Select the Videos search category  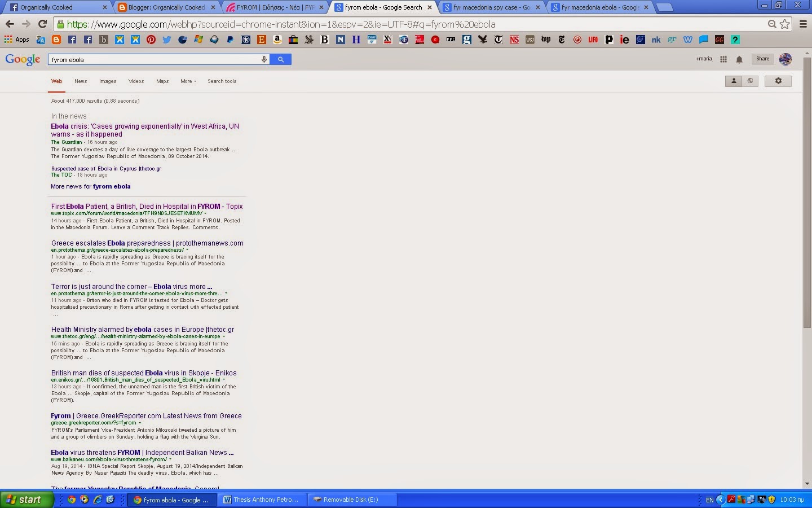136,81
